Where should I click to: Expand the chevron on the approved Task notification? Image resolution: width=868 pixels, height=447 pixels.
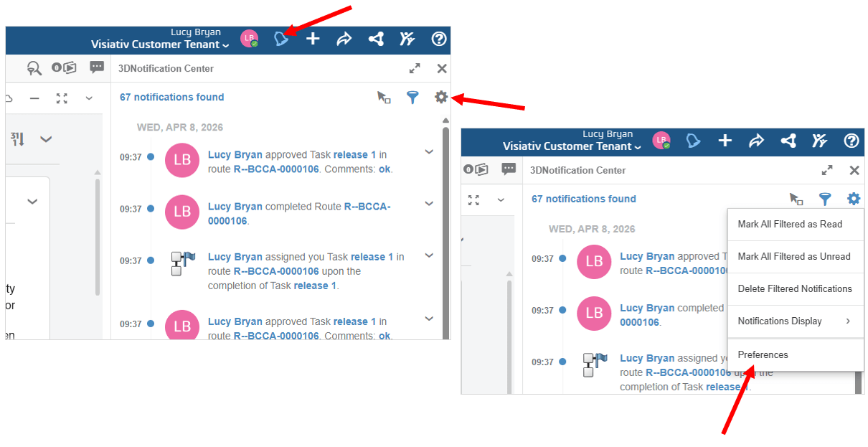(x=428, y=151)
